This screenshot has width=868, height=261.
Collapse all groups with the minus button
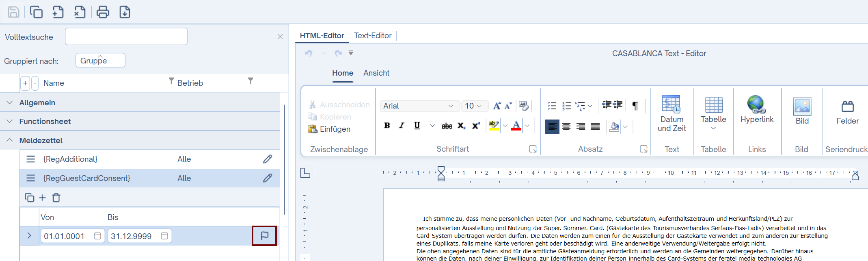pos(35,83)
